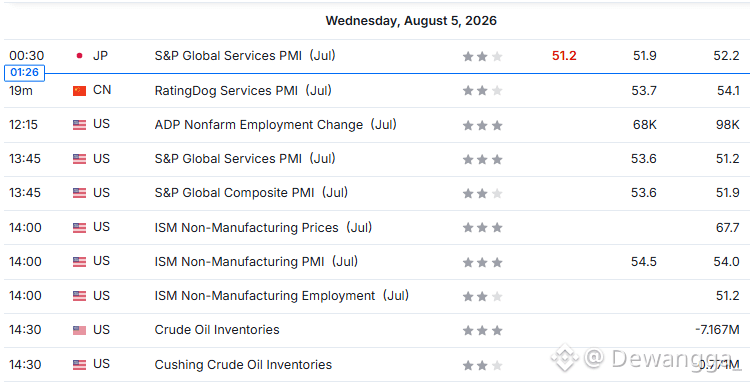Click importance stars for ISM Non-Manufacturing Prices

[482, 228]
